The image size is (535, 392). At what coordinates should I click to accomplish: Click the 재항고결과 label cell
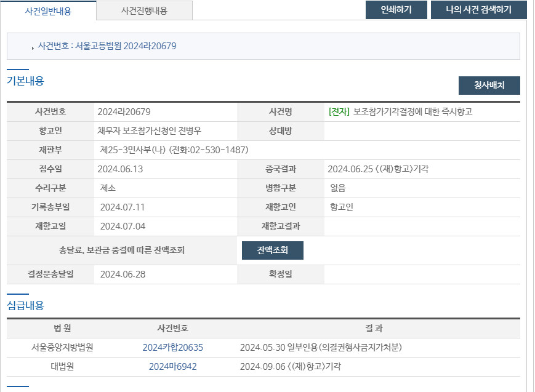coord(281,226)
